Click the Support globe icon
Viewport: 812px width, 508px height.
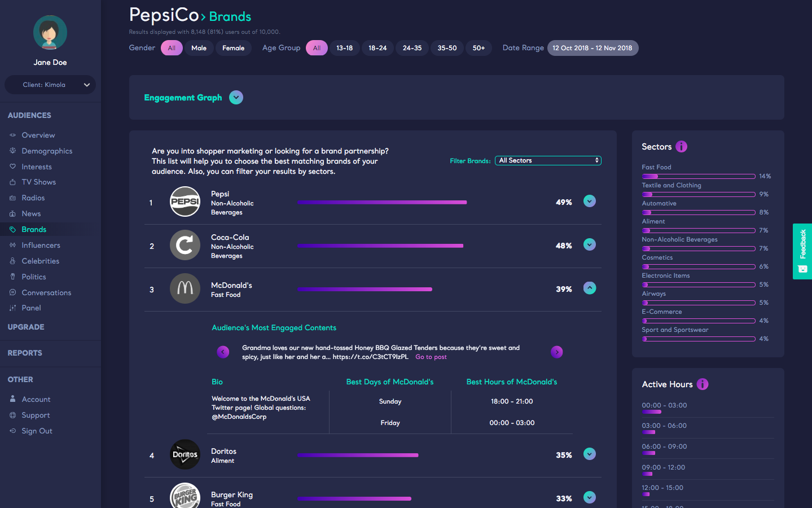(12, 415)
